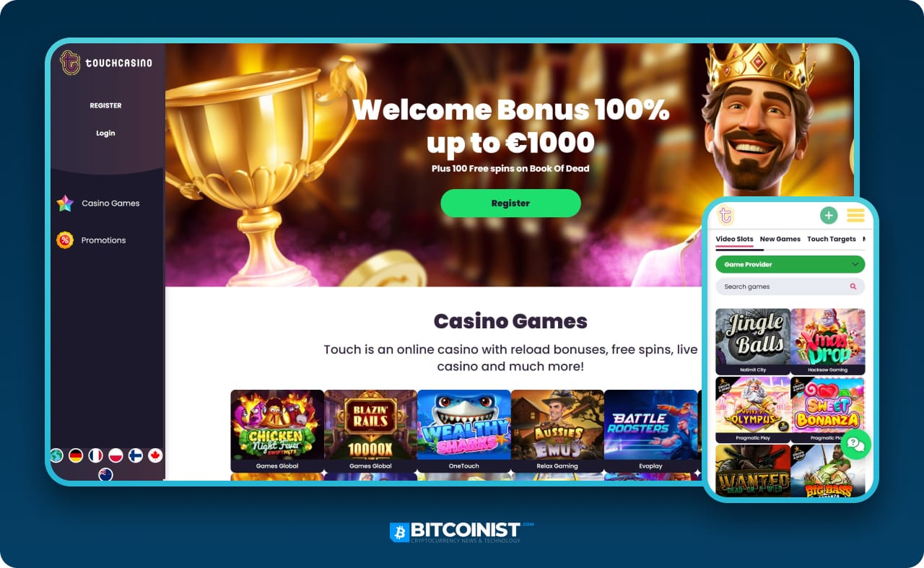Switch to the New Games tab
Viewport: 924px width, 568px height.
coord(780,239)
